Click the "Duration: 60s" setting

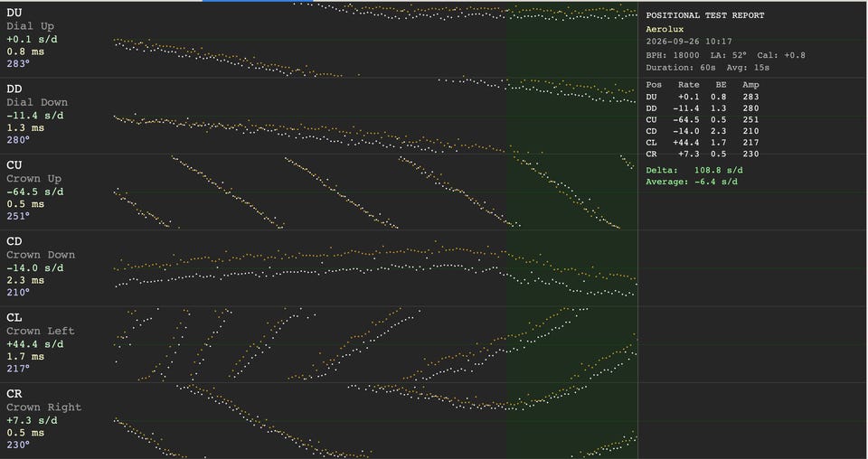680,68
